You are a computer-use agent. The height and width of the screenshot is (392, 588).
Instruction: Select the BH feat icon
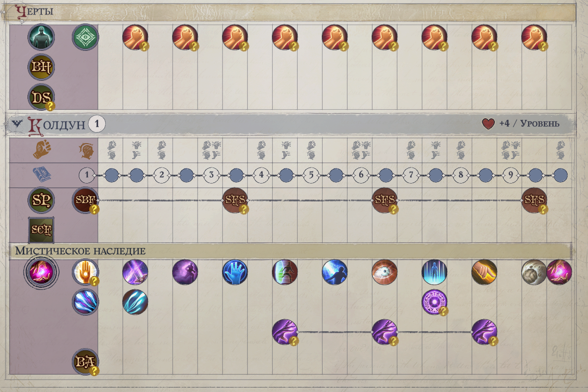pyautogui.click(x=41, y=67)
